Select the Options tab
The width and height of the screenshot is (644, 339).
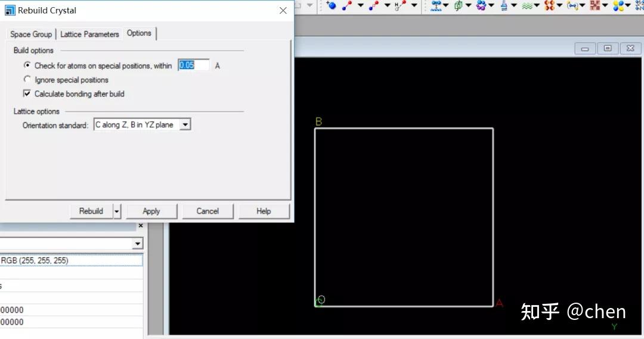tap(139, 33)
